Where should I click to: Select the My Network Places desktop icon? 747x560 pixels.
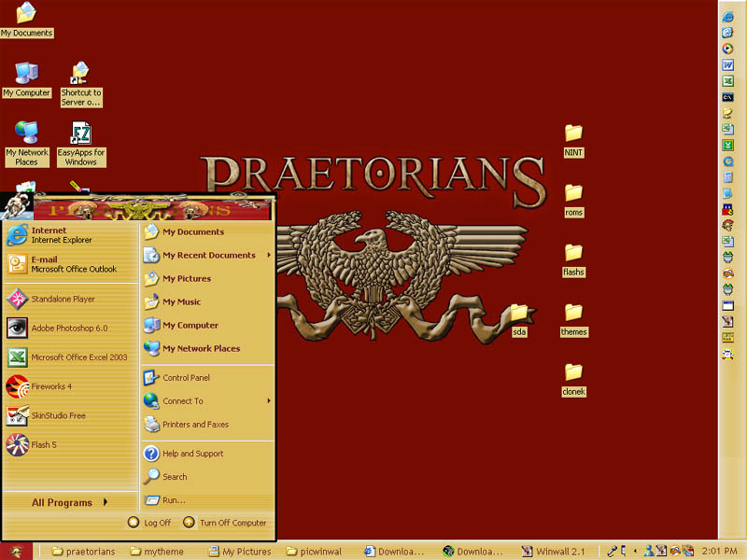[x=27, y=144]
